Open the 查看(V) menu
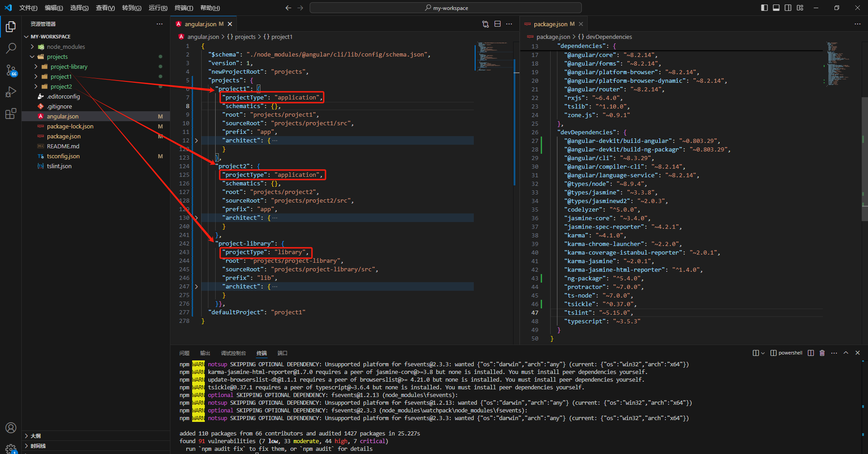This screenshot has width=868, height=454. [105, 8]
